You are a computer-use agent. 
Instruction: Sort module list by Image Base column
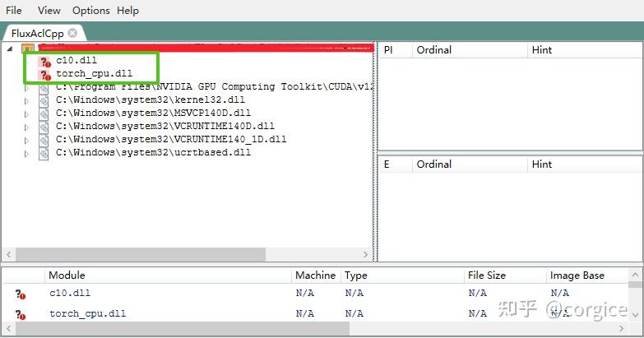point(587,275)
